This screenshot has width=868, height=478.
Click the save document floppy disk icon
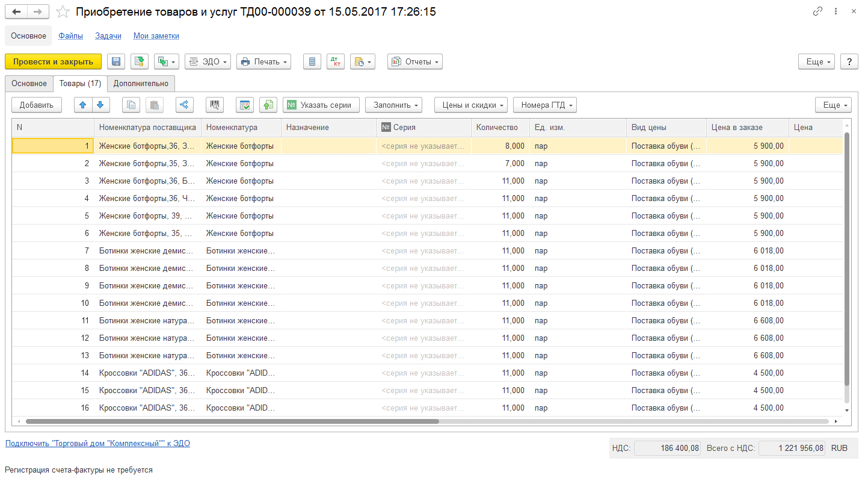(x=116, y=61)
